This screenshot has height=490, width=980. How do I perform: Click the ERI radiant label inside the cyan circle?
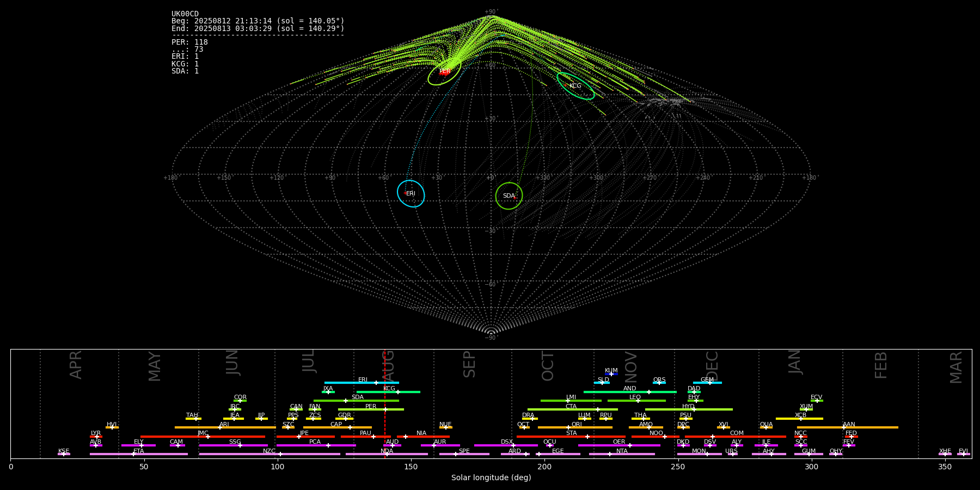(x=411, y=194)
